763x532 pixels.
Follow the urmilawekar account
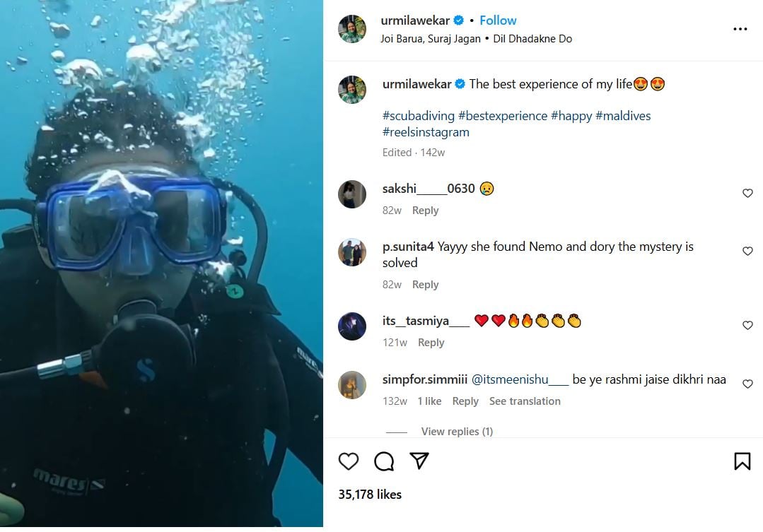[498, 20]
